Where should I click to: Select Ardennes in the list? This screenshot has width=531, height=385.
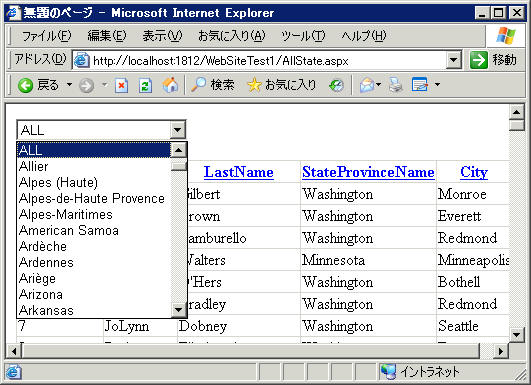[94, 262]
